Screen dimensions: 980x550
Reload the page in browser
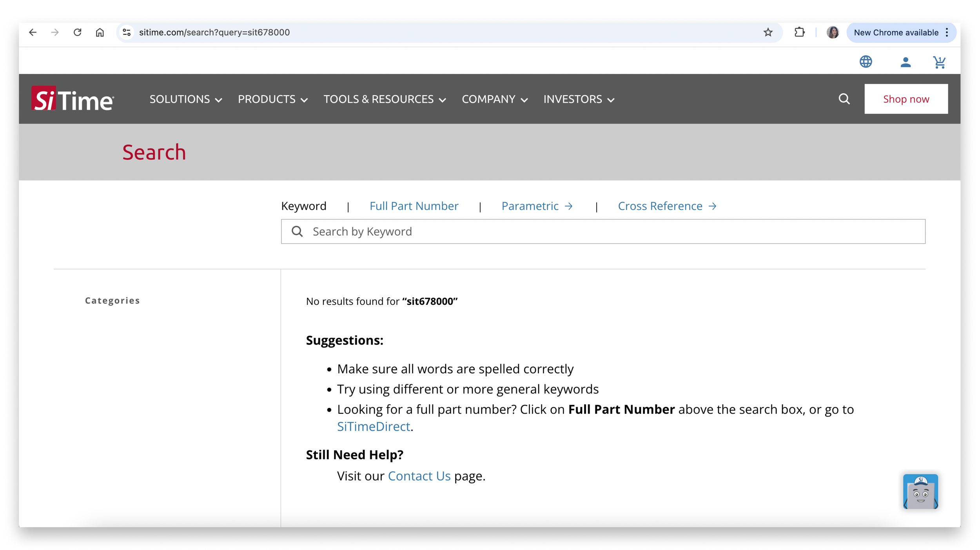pyautogui.click(x=77, y=33)
